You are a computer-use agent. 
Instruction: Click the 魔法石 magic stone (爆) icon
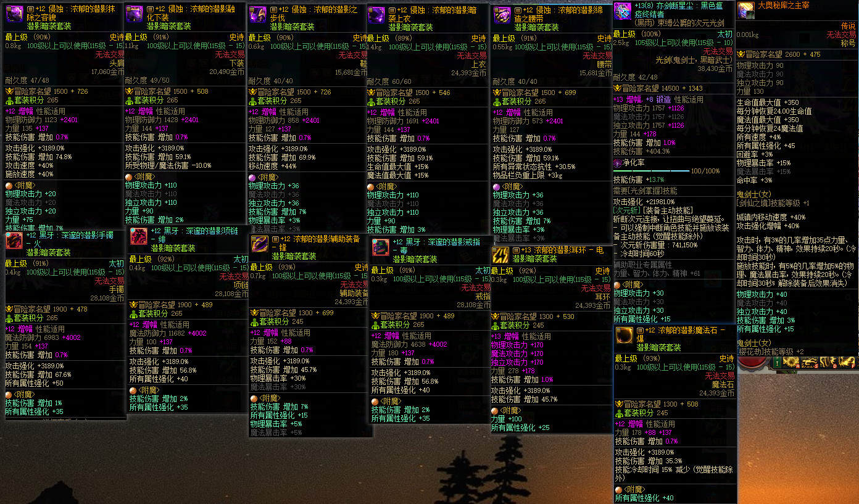tap(625, 336)
